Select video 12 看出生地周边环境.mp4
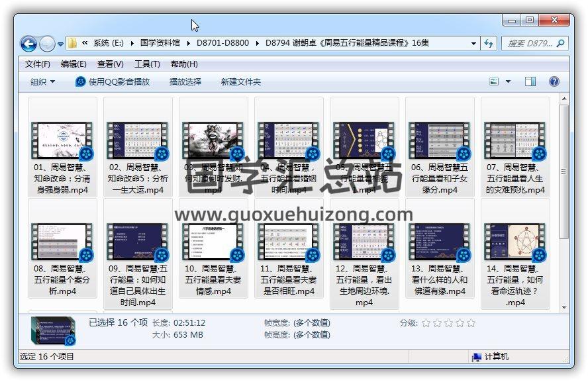Viewport: 588px width, 382px height. click(x=364, y=254)
